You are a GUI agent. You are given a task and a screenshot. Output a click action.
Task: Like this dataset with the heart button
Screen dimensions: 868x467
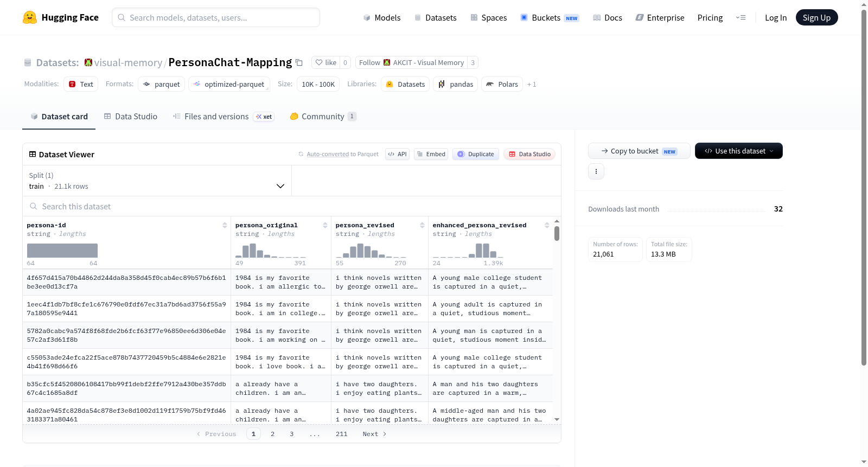326,62
